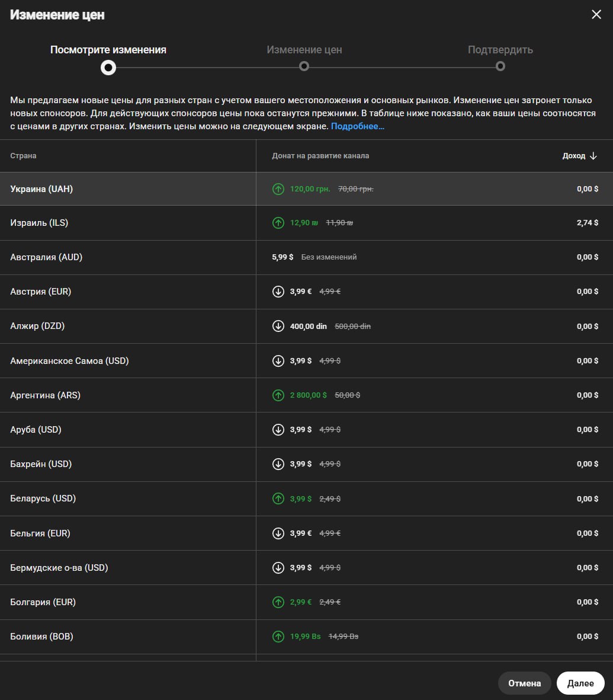This screenshot has height=700, width=613.
Task: Select the Болгария (EUR) row
Action: [307, 602]
